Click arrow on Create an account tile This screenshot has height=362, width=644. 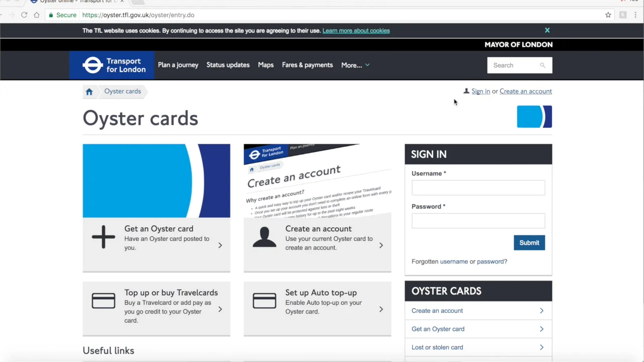(381, 245)
